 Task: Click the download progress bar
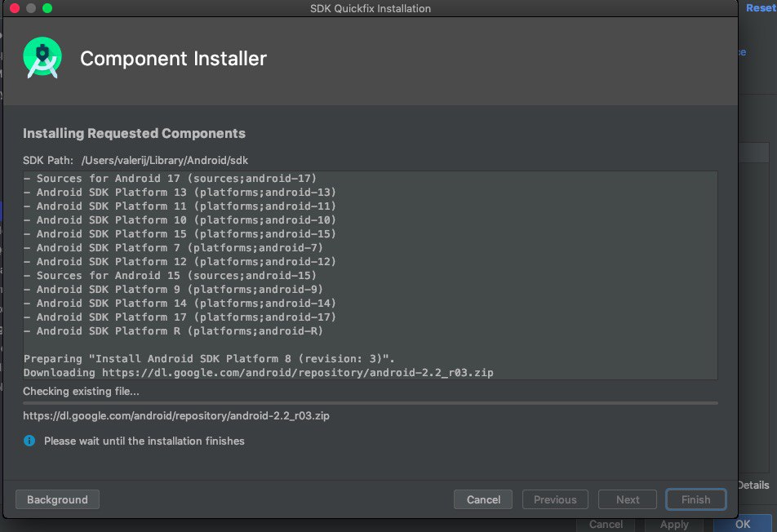tap(371, 403)
